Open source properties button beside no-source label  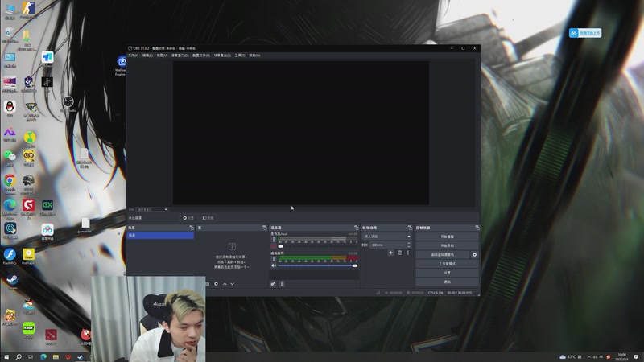click(188, 218)
